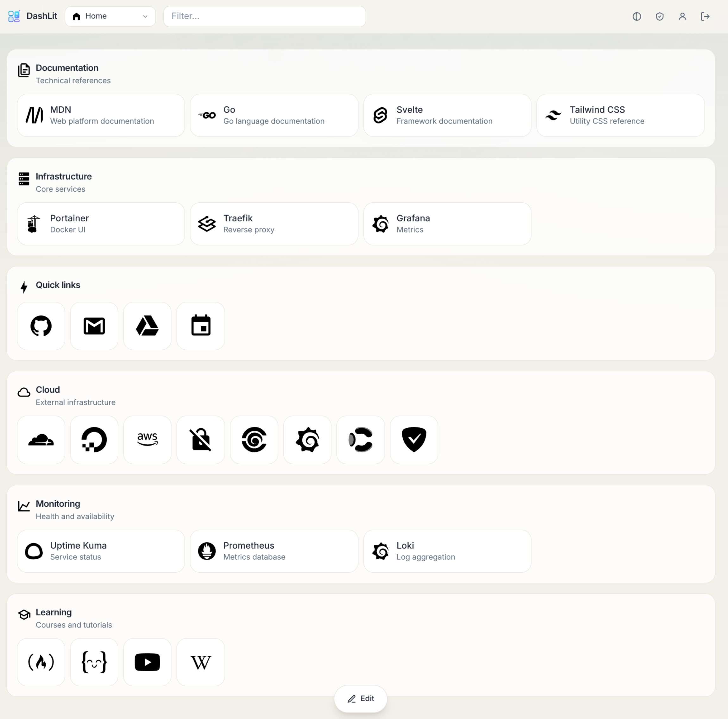Open the Grafana Metrics card
Image resolution: width=728 pixels, height=719 pixels.
[447, 224]
